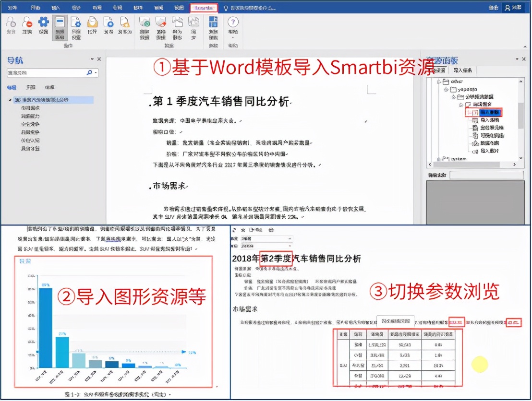Viewport: 532px width, 401px height.
Task: Open the File tab in the ribbon
Action: pyautogui.click(x=12, y=8)
